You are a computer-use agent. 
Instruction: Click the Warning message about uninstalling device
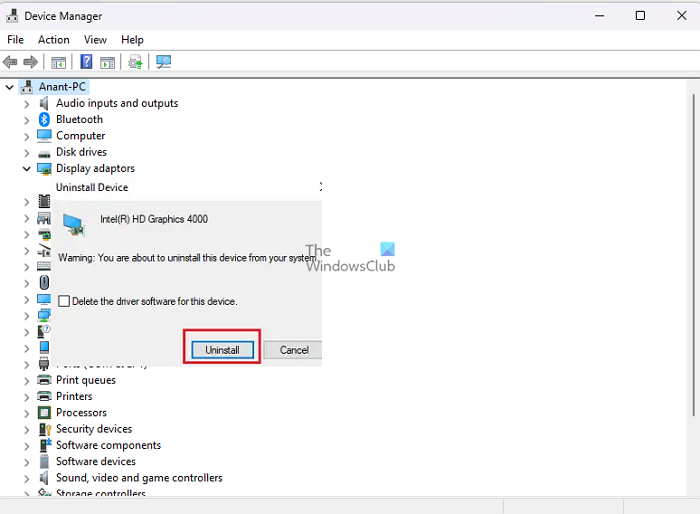pyautogui.click(x=187, y=258)
